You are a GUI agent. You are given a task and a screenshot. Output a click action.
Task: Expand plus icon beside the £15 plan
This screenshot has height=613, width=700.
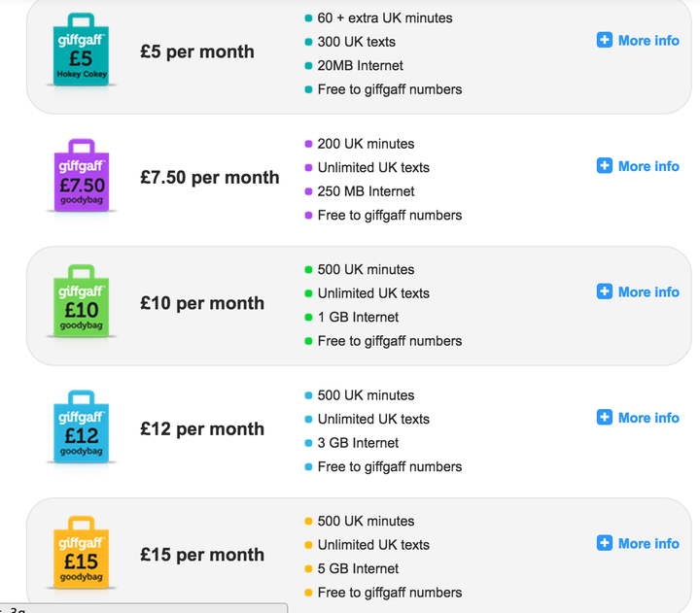coord(605,543)
